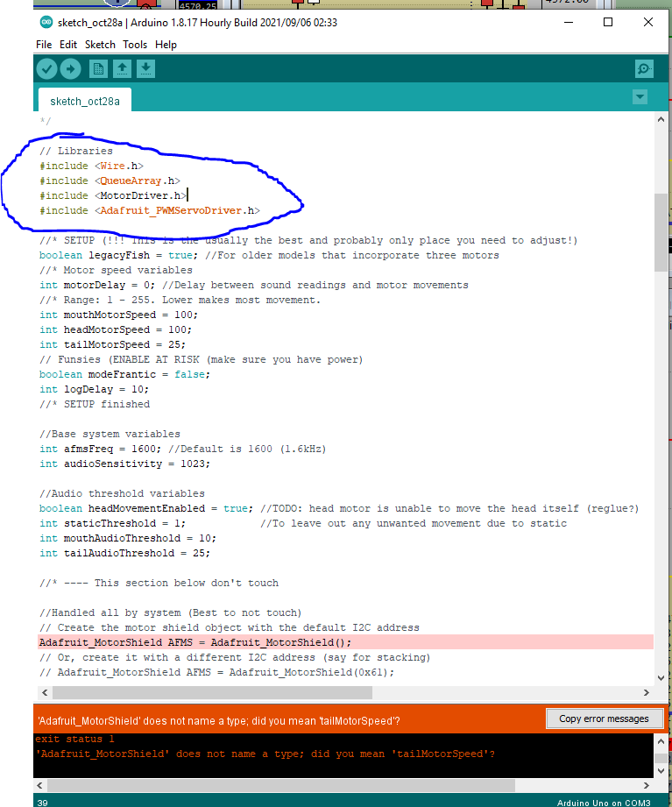
Task: Click the editor horizontal scrollbar thumb
Action: 212,693
